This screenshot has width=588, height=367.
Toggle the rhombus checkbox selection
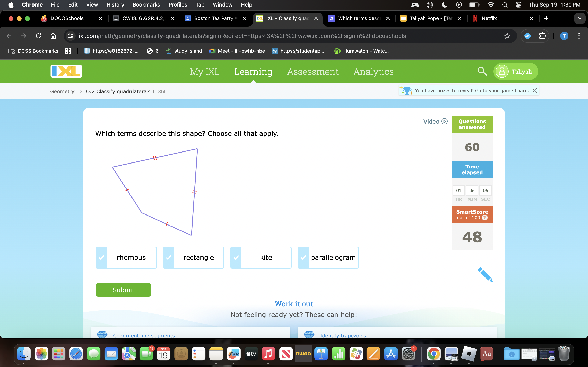tap(101, 257)
